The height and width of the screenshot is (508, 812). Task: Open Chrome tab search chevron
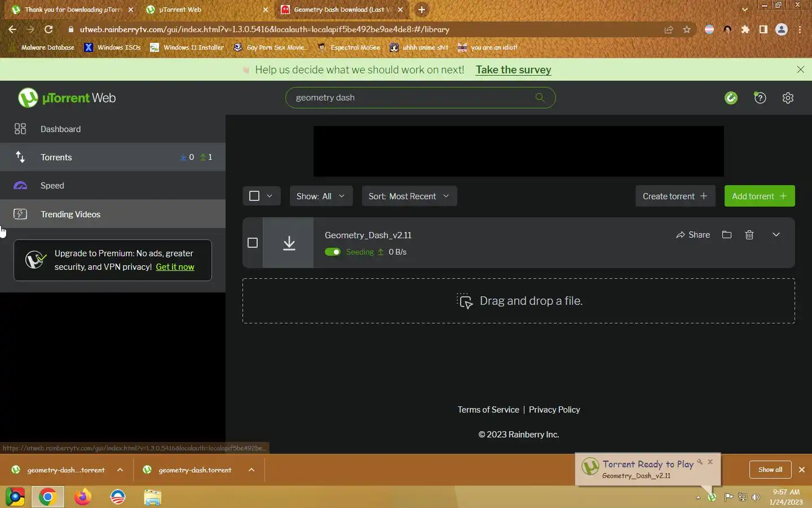click(x=745, y=10)
